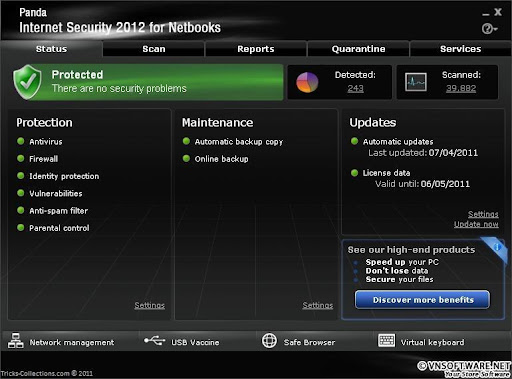Select the Online backup label
Screen dimensions: 512x379
pos(221,159)
